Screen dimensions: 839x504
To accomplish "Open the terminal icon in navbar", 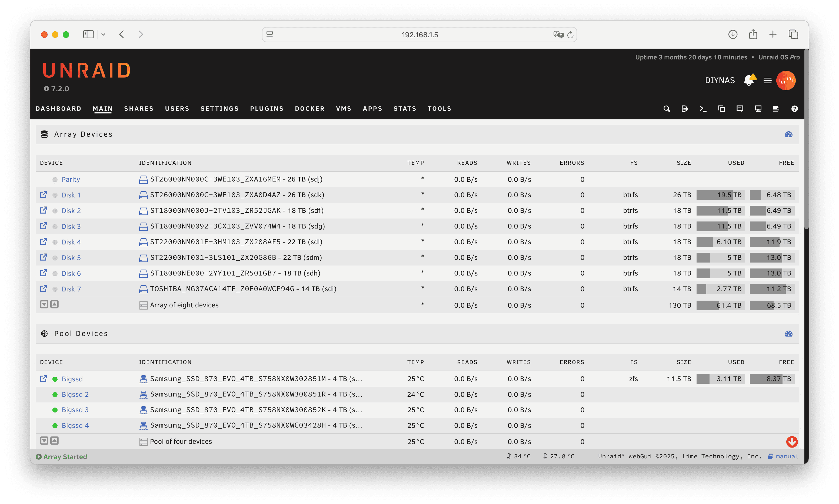I will [703, 109].
